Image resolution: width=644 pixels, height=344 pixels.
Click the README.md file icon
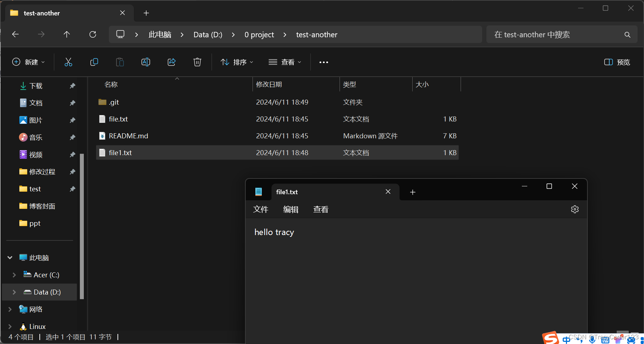coord(102,136)
